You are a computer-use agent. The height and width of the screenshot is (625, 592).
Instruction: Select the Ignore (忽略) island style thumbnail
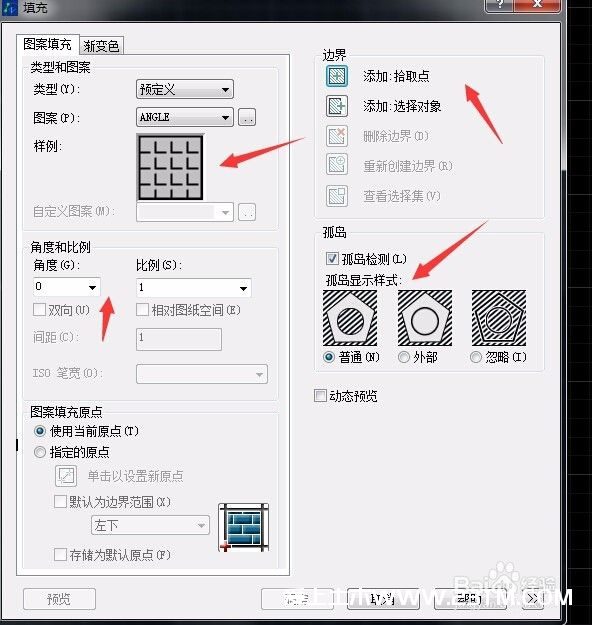coord(499,318)
